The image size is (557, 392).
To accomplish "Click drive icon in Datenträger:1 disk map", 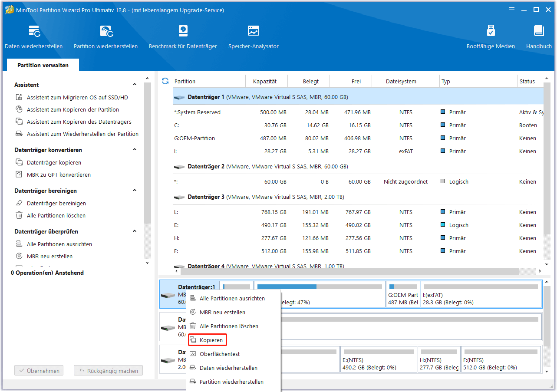I will [x=168, y=295].
